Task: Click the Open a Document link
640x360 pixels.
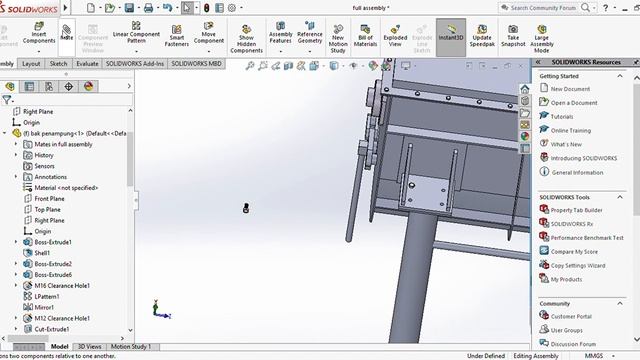Action: click(x=573, y=103)
